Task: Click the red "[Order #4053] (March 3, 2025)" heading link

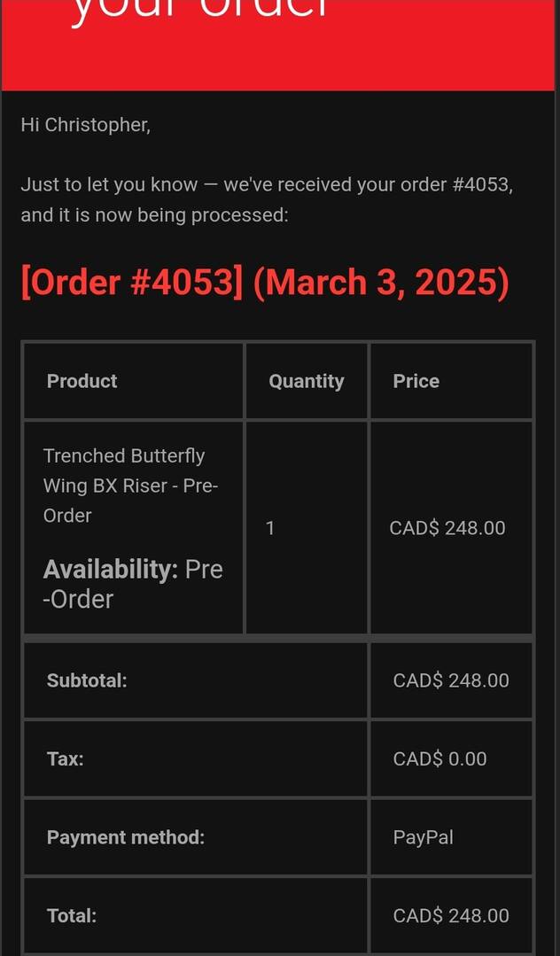Action: click(264, 283)
